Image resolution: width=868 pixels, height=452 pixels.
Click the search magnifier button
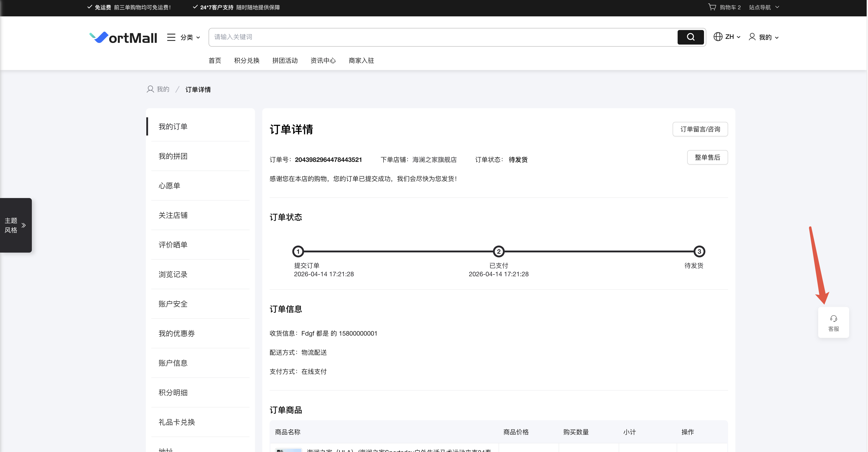tap(690, 37)
